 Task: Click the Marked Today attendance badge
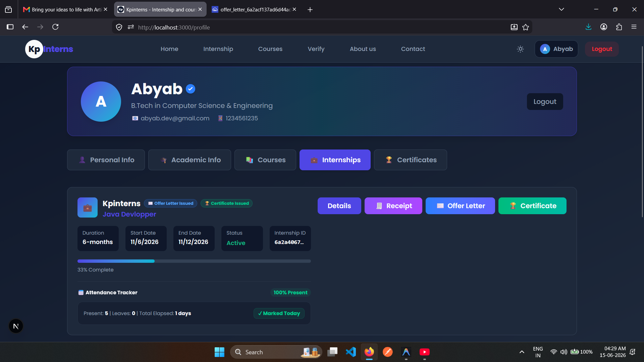tap(279, 313)
